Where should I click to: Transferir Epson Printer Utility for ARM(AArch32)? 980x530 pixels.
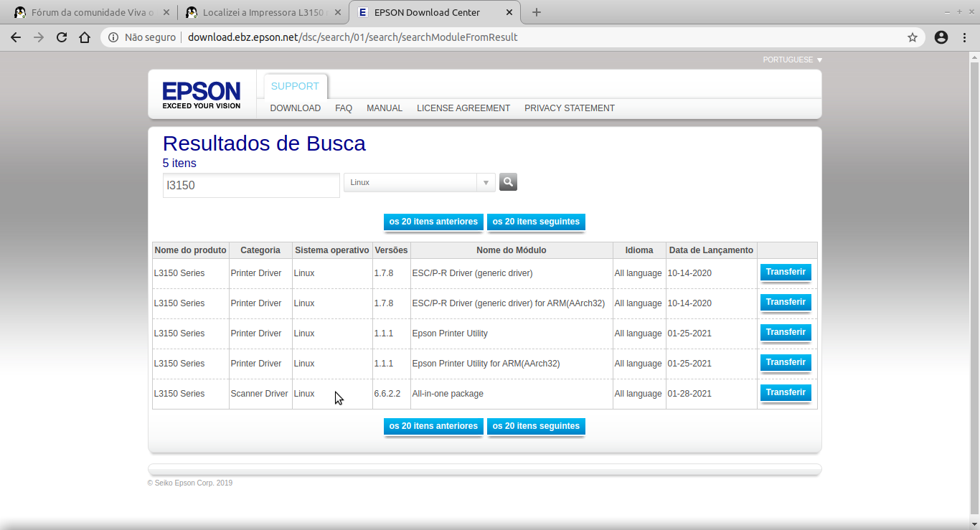tap(786, 363)
